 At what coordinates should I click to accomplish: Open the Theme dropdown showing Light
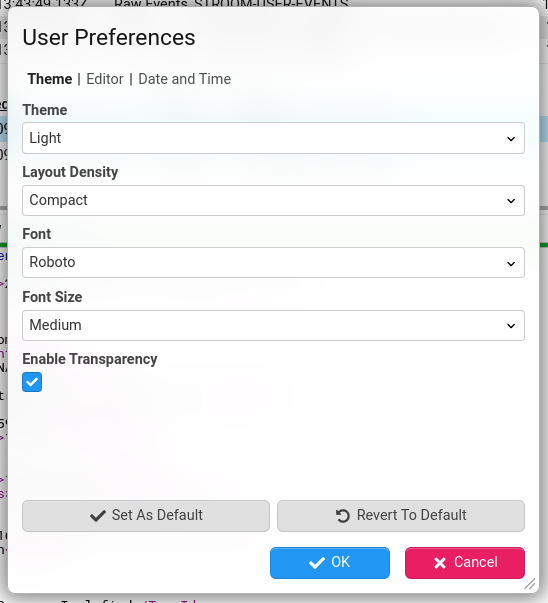(273, 138)
